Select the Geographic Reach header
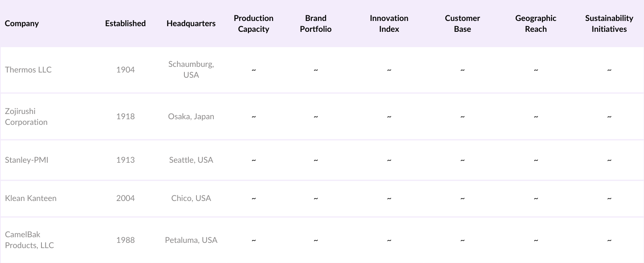 [x=535, y=23]
